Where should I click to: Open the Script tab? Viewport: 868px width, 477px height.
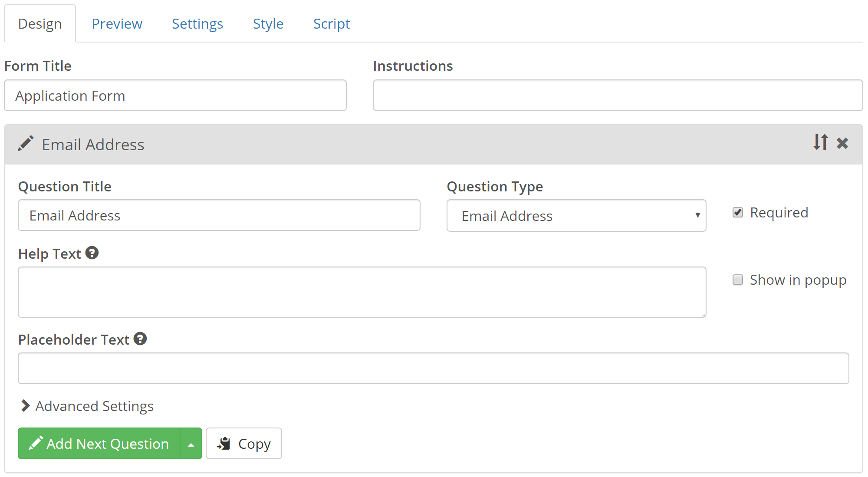click(331, 24)
